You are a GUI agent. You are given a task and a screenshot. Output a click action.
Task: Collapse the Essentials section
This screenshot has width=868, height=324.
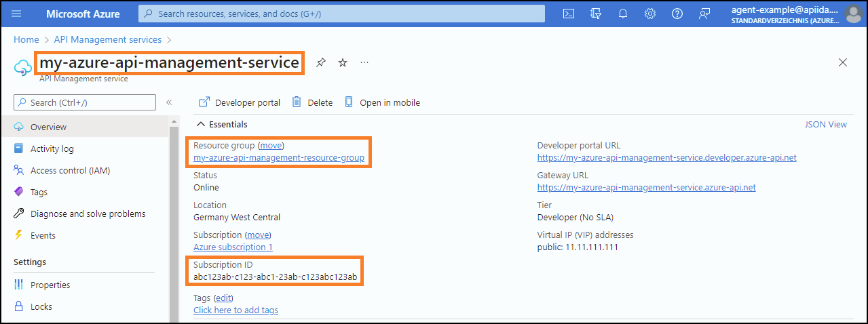[221, 125]
